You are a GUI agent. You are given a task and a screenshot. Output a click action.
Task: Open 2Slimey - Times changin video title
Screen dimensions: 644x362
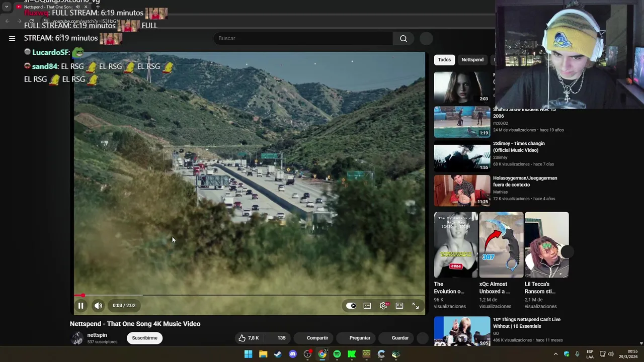[x=519, y=147]
